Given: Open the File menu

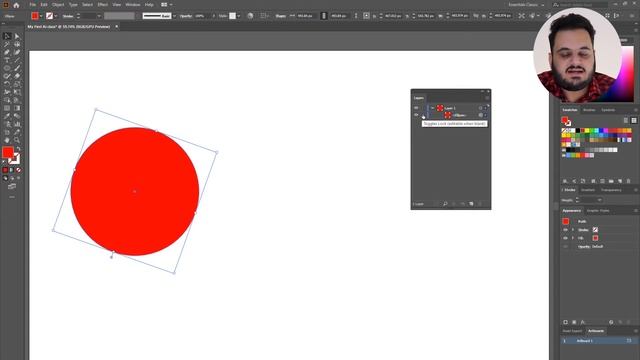Looking at the screenshot, I should 33,5.
